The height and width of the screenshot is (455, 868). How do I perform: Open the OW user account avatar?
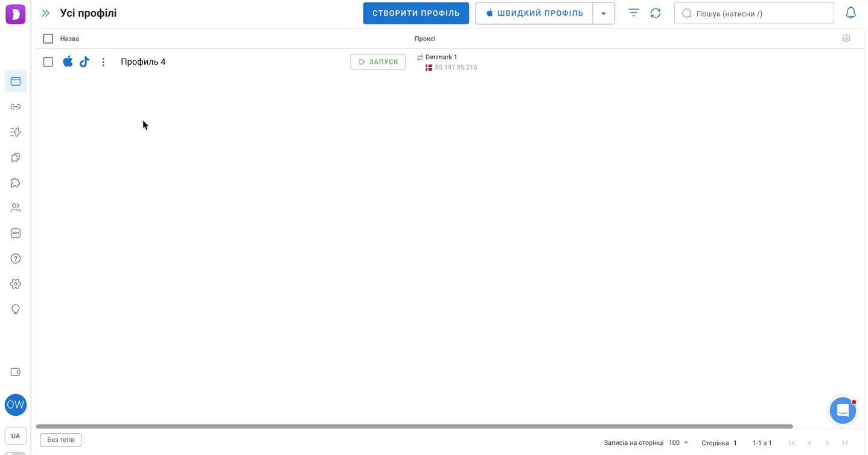coord(16,405)
